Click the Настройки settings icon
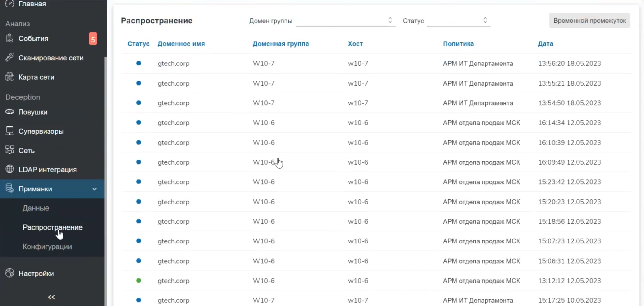644x306 pixels. (9, 273)
